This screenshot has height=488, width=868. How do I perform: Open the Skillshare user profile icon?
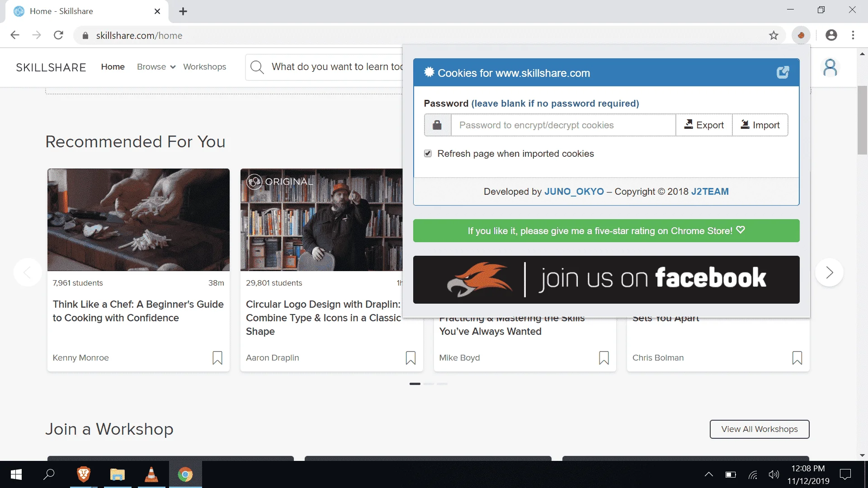830,67
